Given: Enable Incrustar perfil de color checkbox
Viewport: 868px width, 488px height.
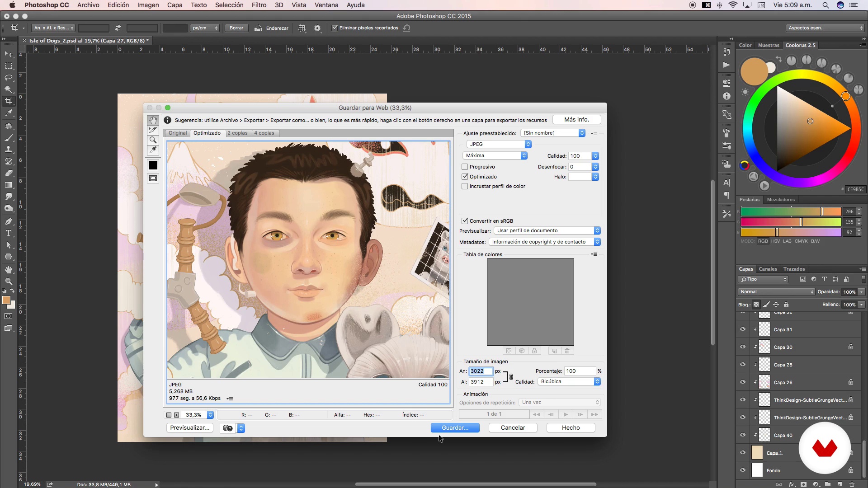Looking at the screenshot, I should click(x=465, y=186).
